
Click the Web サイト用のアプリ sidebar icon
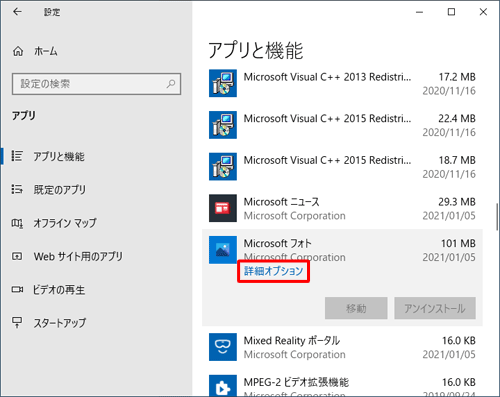(x=17, y=256)
